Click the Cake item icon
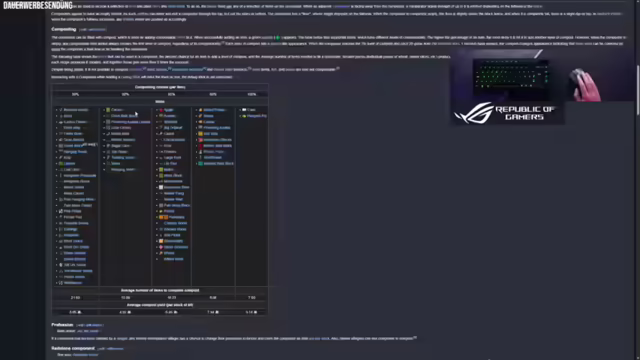 (x=244, y=110)
